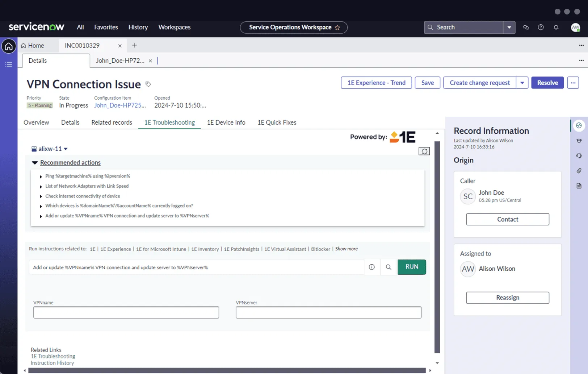Open the John_Doe-HP725 configuration item link

[120, 105]
